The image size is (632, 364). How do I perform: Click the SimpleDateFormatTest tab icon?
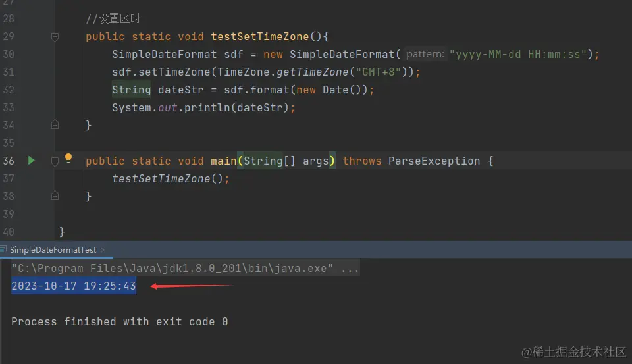point(3,250)
